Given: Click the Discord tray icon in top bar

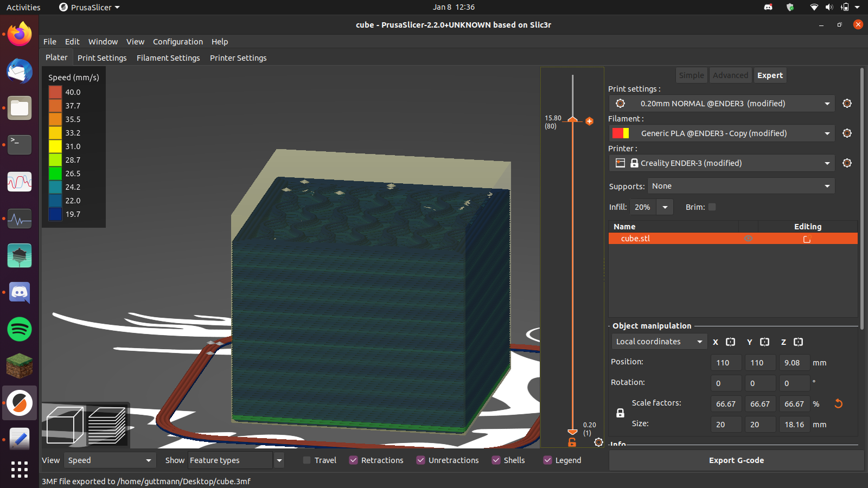Looking at the screenshot, I should (768, 7).
